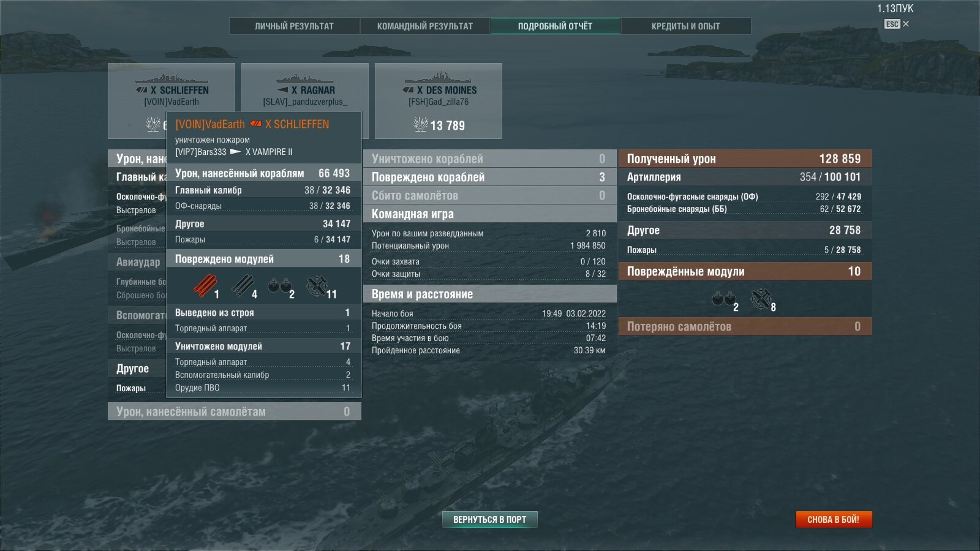The image size is (980, 551).
Task: Click the Урон, нанесённый самолётам row
Action: pyautogui.click(x=234, y=411)
